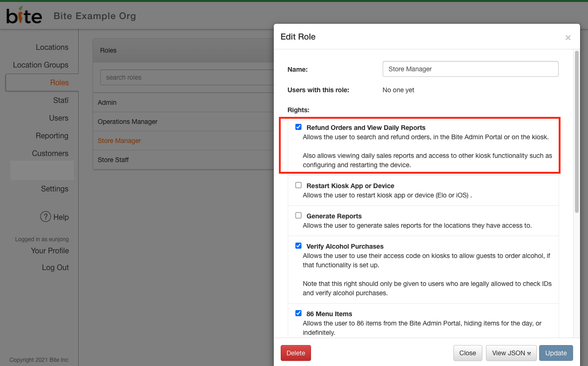Select the Admin role row

(x=183, y=102)
